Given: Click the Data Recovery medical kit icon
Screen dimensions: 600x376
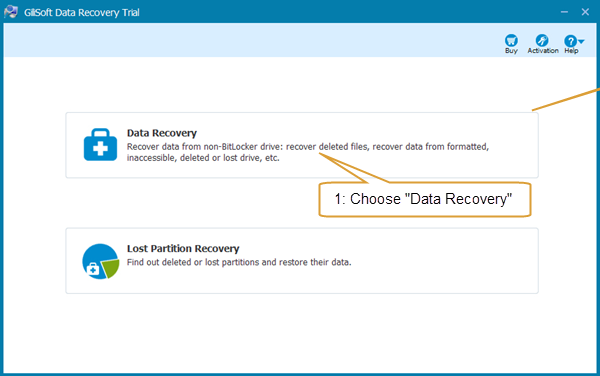Looking at the screenshot, I should 100,145.
